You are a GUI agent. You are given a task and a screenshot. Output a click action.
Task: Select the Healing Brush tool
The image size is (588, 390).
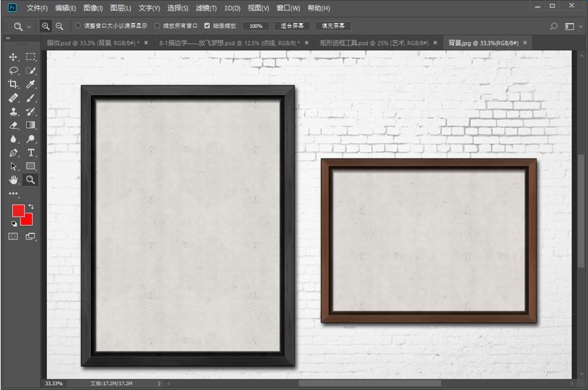[13, 98]
